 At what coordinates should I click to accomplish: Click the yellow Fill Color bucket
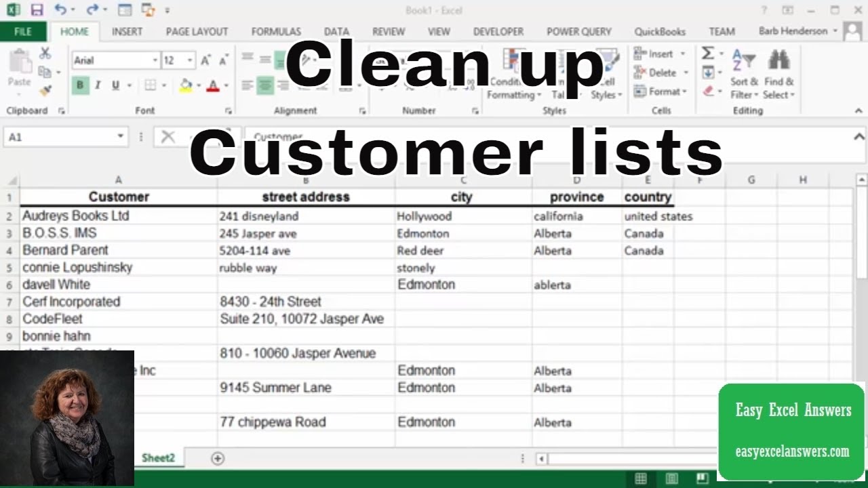(x=185, y=85)
